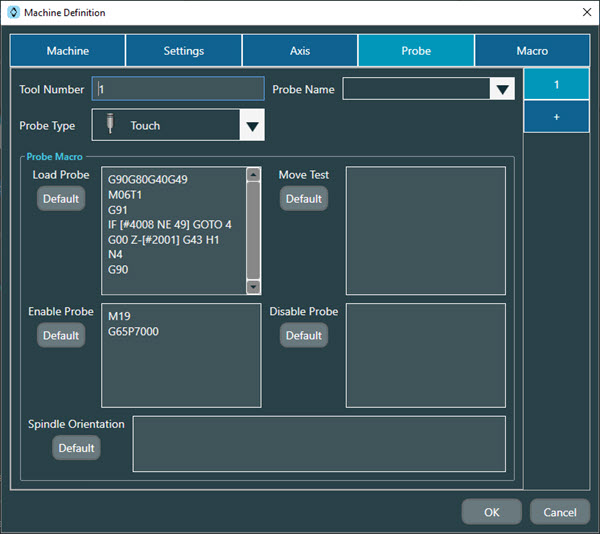The width and height of the screenshot is (600, 534).
Task: Click the Tool Number input field
Action: point(178,89)
